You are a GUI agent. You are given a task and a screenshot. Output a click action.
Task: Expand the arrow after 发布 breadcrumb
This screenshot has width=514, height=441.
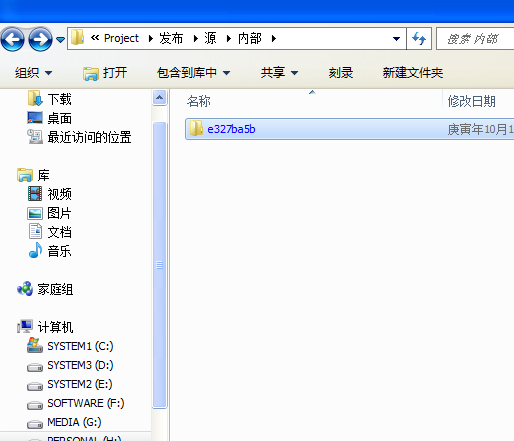(196, 39)
